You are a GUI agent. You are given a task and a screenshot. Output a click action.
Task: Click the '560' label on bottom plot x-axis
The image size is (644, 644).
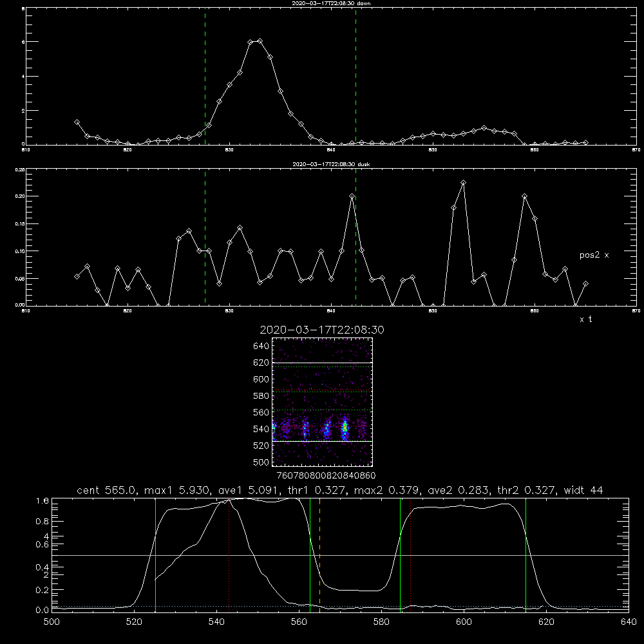click(x=299, y=622)
